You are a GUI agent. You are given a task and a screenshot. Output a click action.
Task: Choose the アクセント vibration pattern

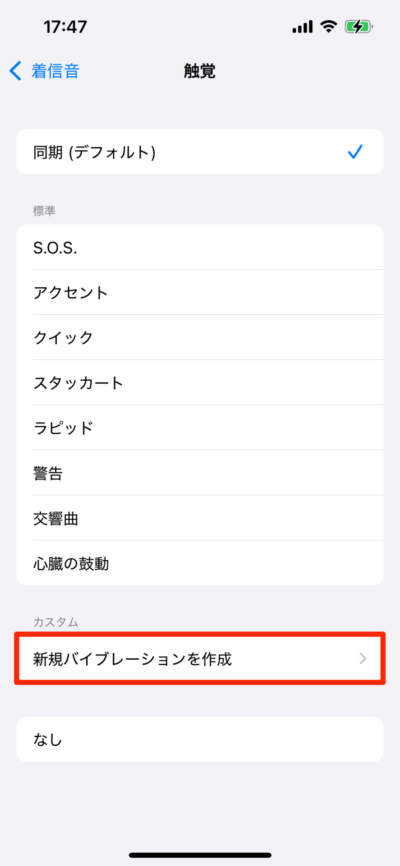click(200, 292)
